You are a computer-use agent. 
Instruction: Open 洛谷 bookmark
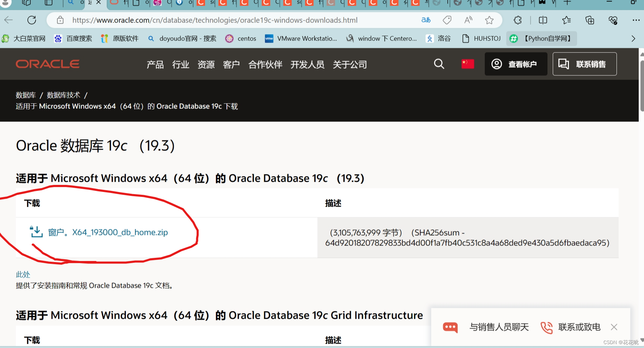click(x=438, y=38)
